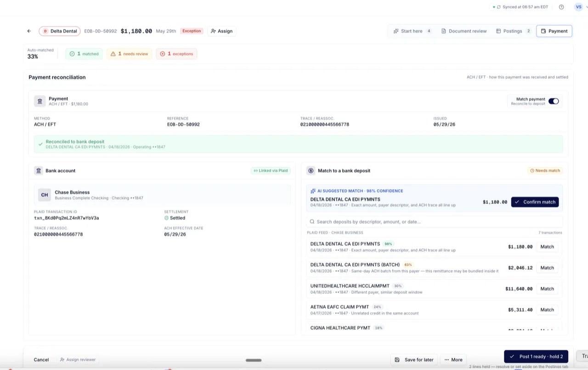Click the Exception status badge
Viewport: 588px width, 370px height.
(x=192, y=31)
